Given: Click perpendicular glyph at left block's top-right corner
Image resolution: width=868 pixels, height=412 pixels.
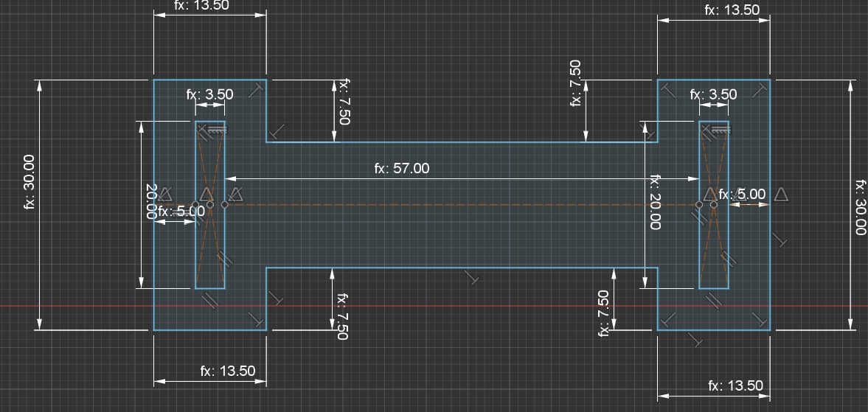Looking at the screenshot, I should click(257, 90).
